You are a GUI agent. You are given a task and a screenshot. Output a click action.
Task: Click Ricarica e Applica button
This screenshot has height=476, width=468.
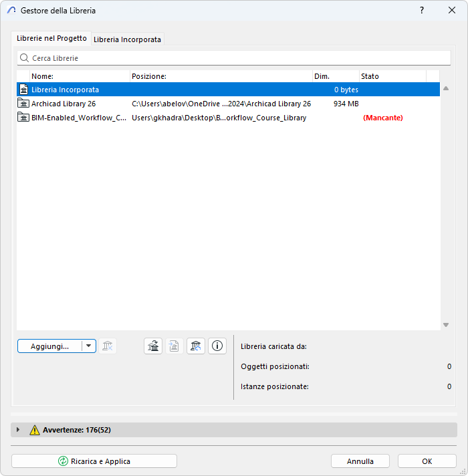94,461
